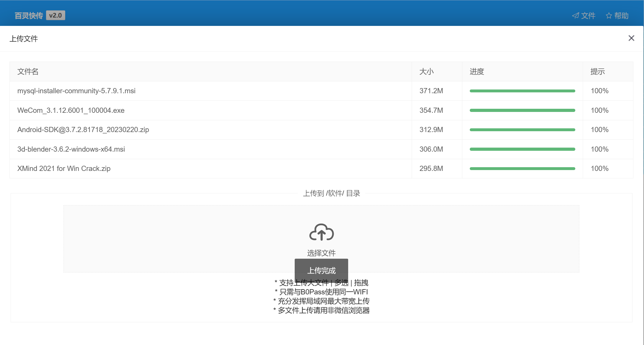Click the 百灵快传 logo title

[29, 16]
